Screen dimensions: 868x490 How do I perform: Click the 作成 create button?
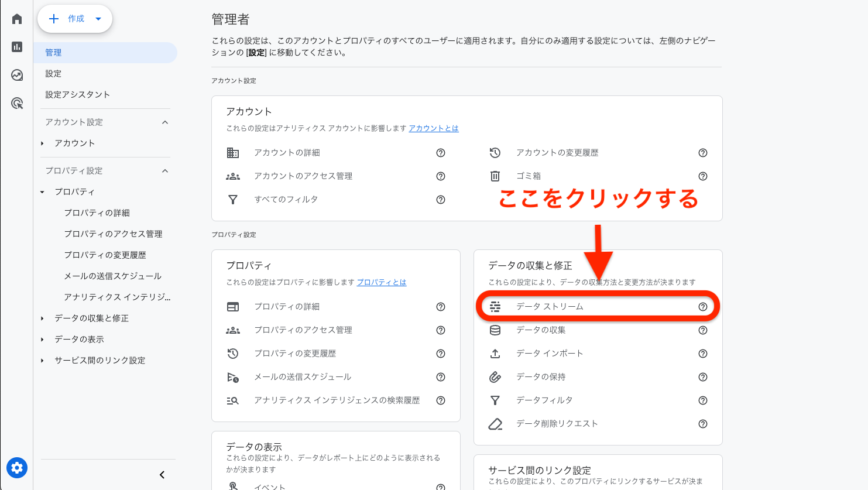75,19
